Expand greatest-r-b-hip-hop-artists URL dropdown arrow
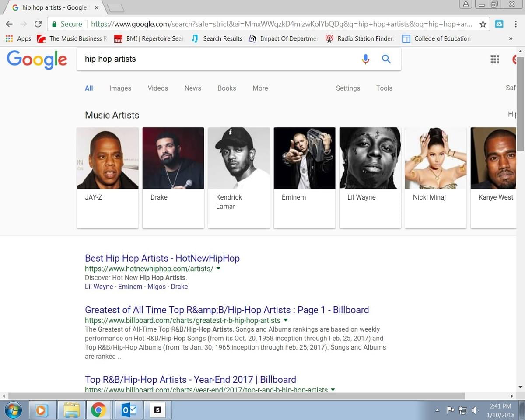 pyautogui.click(x=286, y=320)
